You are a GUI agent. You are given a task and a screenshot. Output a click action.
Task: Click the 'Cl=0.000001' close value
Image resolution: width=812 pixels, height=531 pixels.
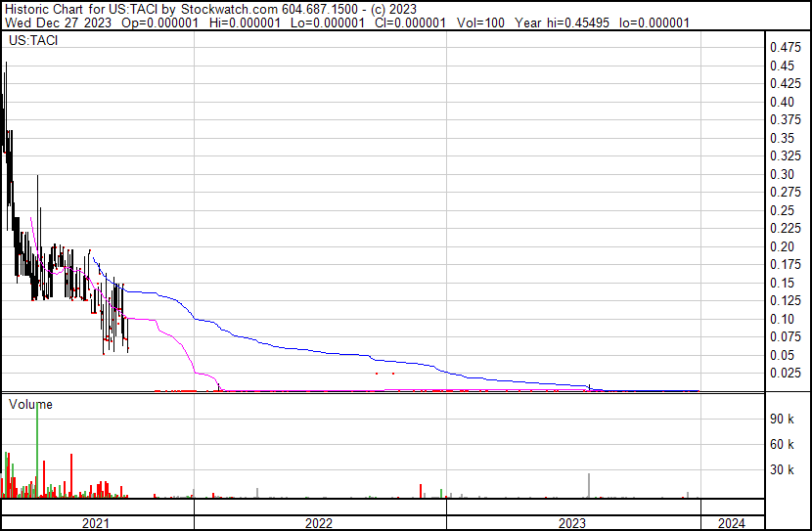(410, 22)
